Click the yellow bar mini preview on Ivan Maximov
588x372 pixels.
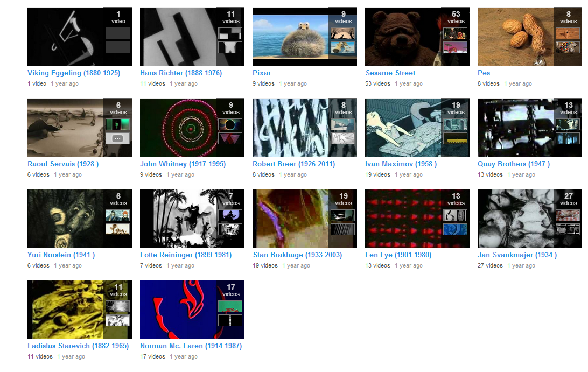(x=455, y=138)
